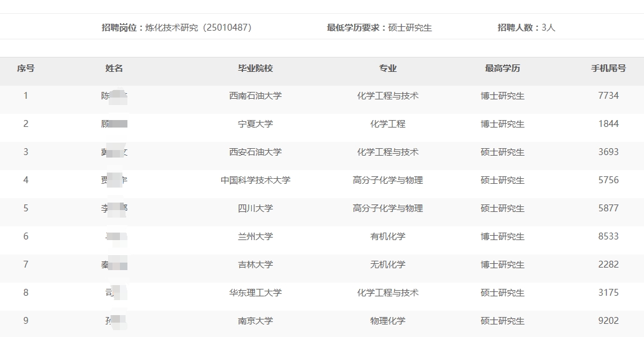The image size is (644, 337).
Task: Select the 中国科学技术大学 cell
Action: pyautogui.click(x=255, y=180)
